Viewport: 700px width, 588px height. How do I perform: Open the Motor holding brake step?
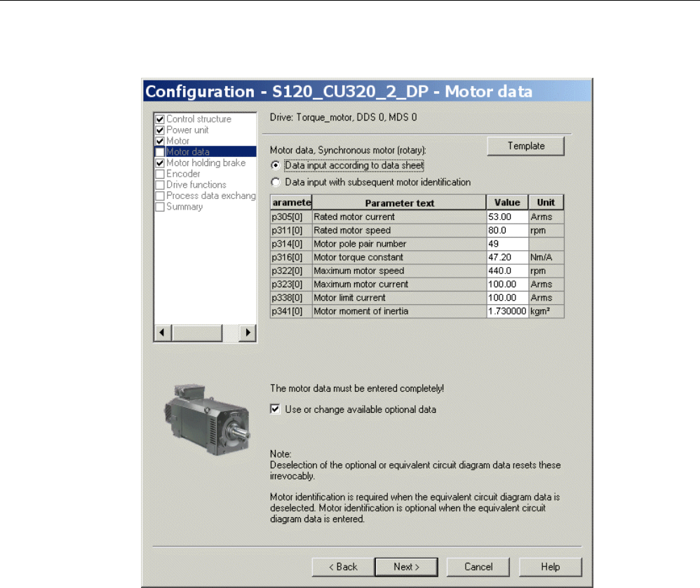[206, 163]
